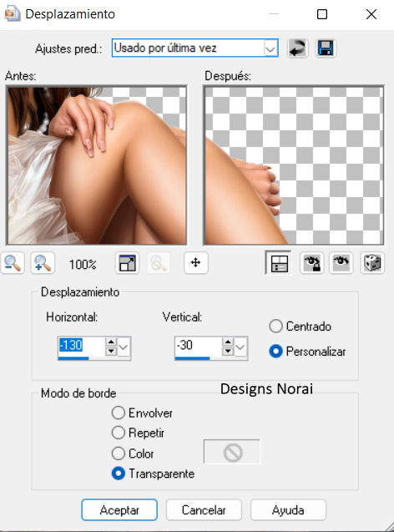This screenshot has width=394, height=532.
Task: Click the Cancelar button
Action: [x=204, y=509]
